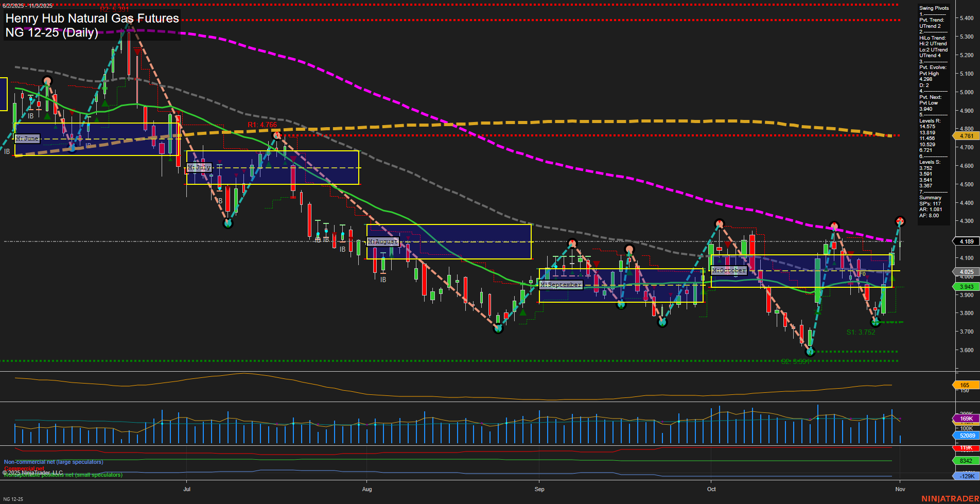Click the orange 165 oscillator value marker

(x=966, y=385)
